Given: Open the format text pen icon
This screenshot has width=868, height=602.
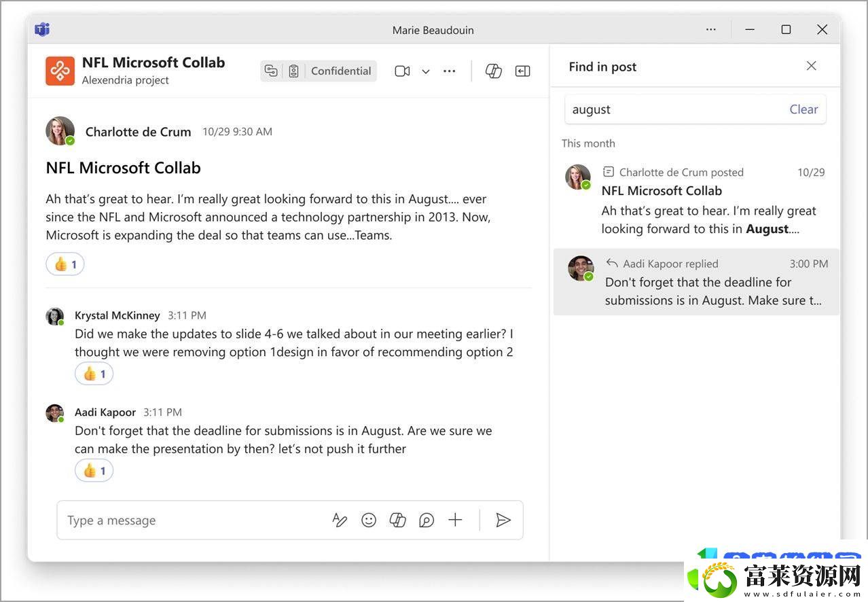Looking at the screenshot, I should click(x=340, y=520).
